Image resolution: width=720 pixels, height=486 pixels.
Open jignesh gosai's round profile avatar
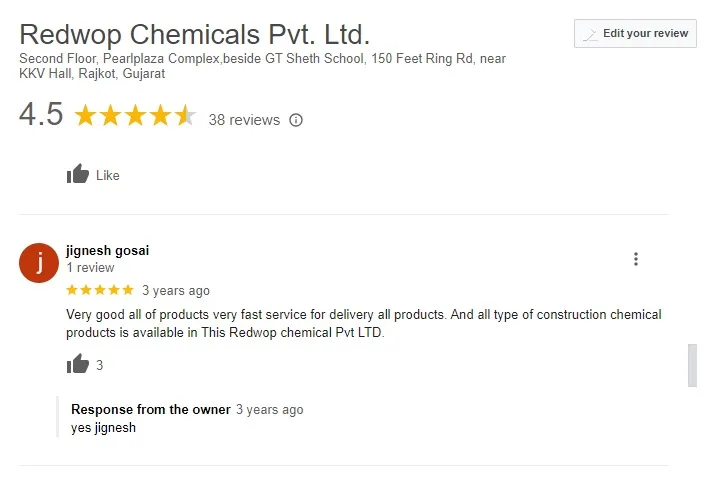[x=39, y=263]
